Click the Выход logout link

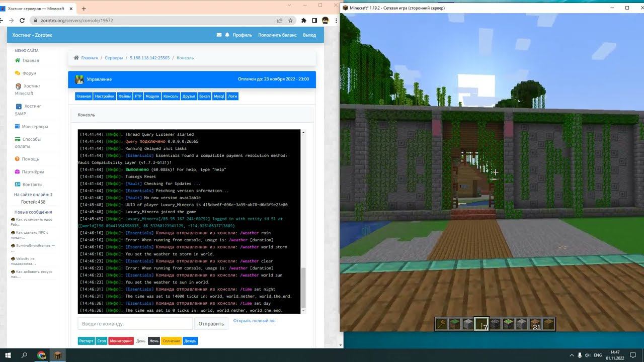pos(309,35)
